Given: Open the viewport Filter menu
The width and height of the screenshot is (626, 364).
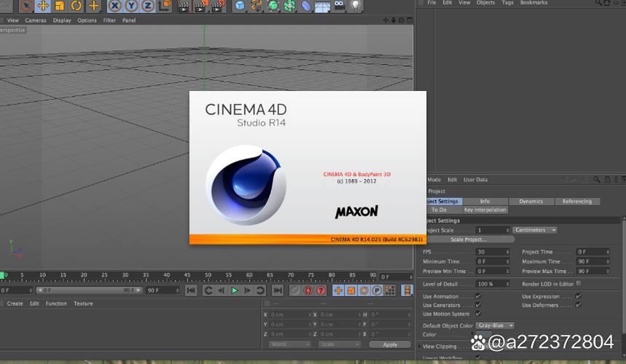Looking at the screenshot, I should click(x=109, y=20).
